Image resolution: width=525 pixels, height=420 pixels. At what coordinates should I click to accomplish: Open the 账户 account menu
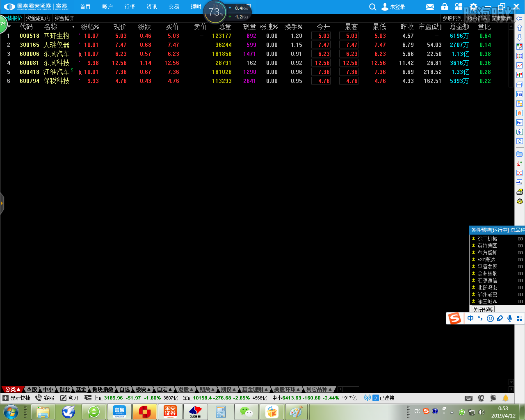(107, 7)
